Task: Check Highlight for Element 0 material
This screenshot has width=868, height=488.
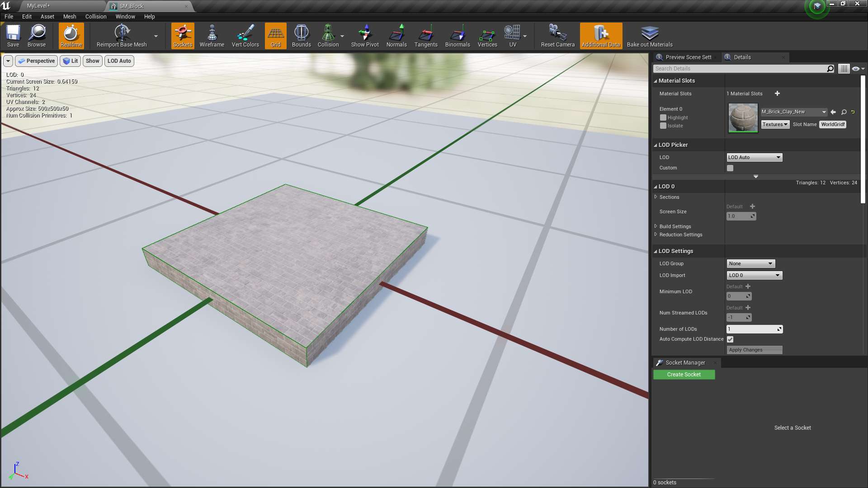Action: [x=663, y=117]
